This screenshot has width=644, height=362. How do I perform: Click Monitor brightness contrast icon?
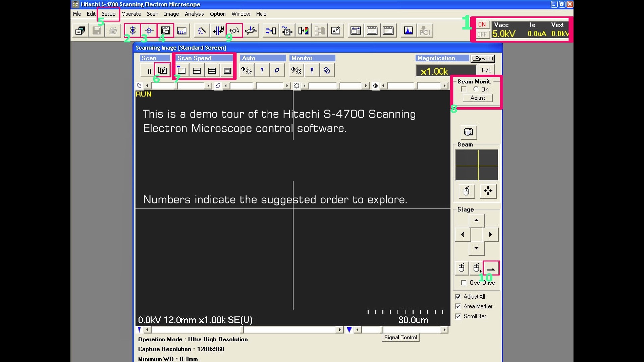(x=296, y=70)
